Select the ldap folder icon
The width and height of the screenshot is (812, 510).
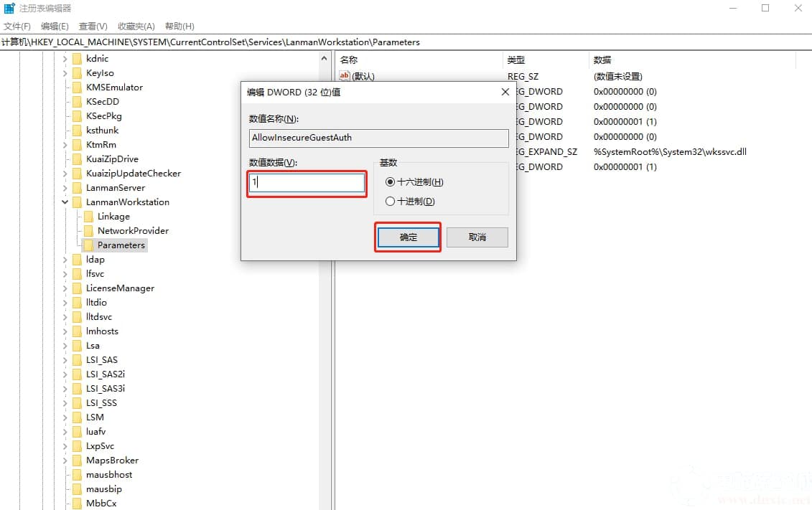point(77,260)
